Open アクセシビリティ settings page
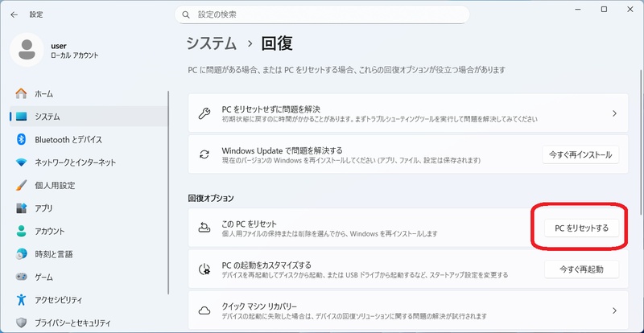This screenshot has width=644, height=333. pos(89,300)
